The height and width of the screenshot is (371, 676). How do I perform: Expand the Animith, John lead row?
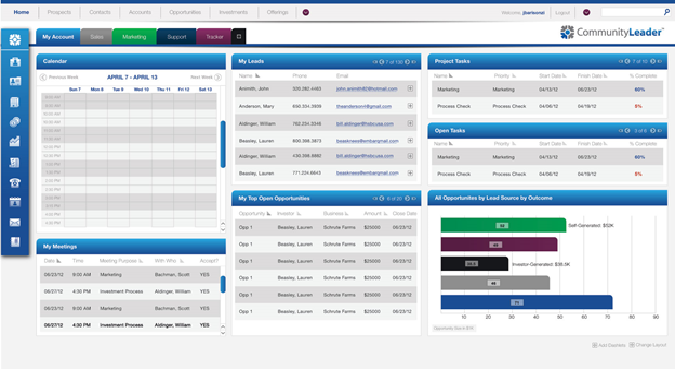click(410, 89)
